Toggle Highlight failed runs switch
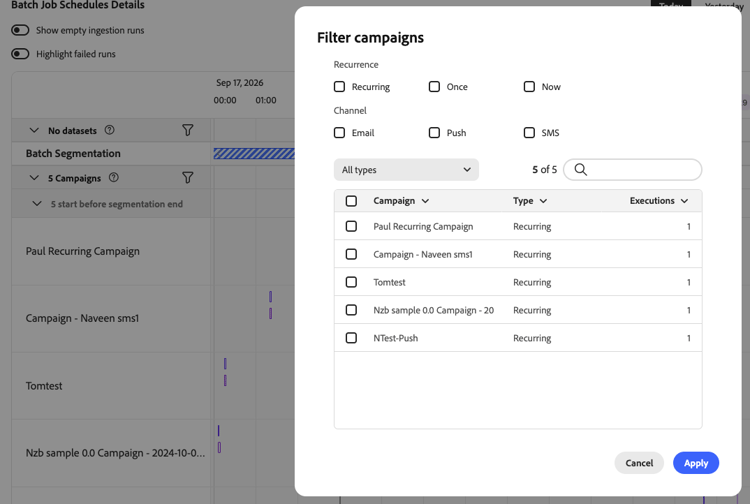The image size is (750, 504). 20,54
